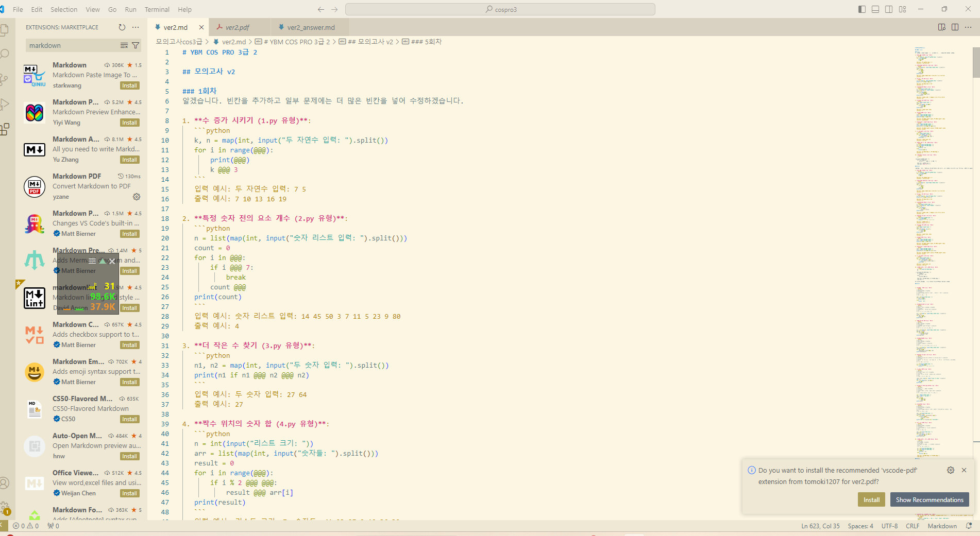This screenshot has width=980, height=536.
Task: Toggle bottom panel visibility
Action: click(875, 9)
